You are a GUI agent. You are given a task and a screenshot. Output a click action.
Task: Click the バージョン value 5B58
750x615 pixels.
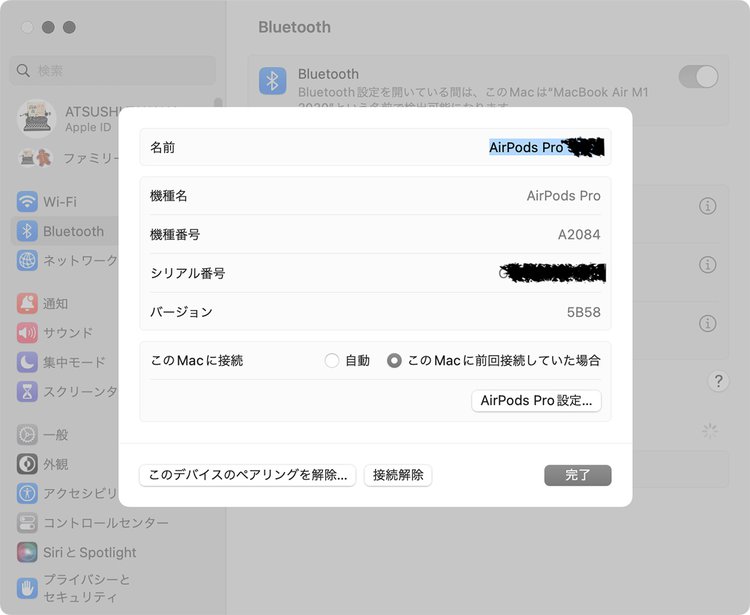584,312
